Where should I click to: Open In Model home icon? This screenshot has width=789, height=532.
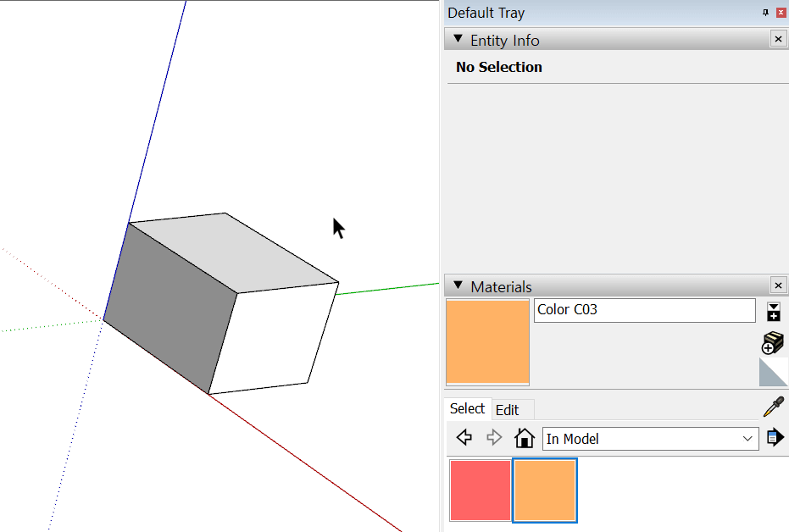pyautogui.click(x=525, y=437)
